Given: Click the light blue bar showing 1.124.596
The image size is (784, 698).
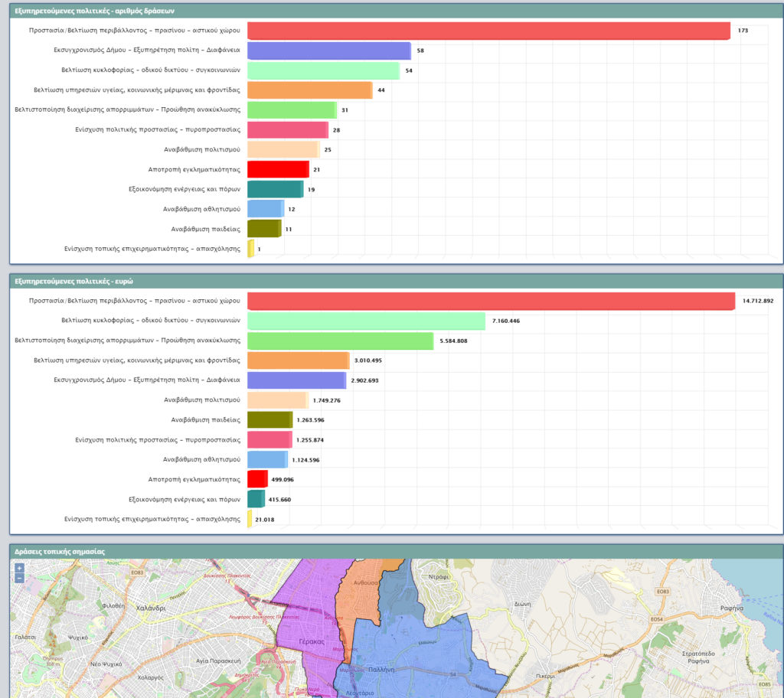Looking at the screenshot, I should point(267,459).
